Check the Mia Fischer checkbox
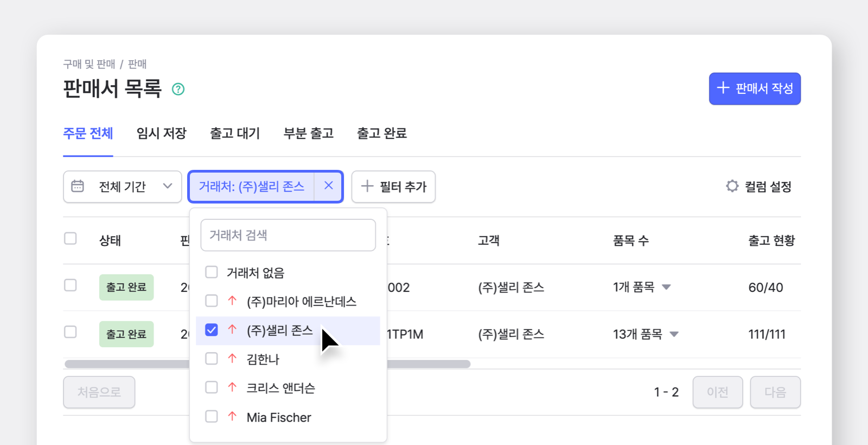Screen dimensions: 868x445 click(x=212, y=416)
